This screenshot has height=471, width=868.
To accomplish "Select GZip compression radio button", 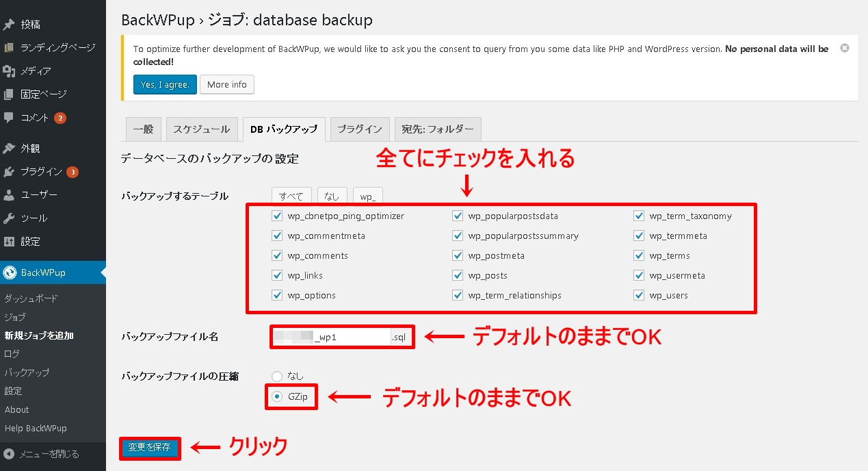I will point(277,396).
